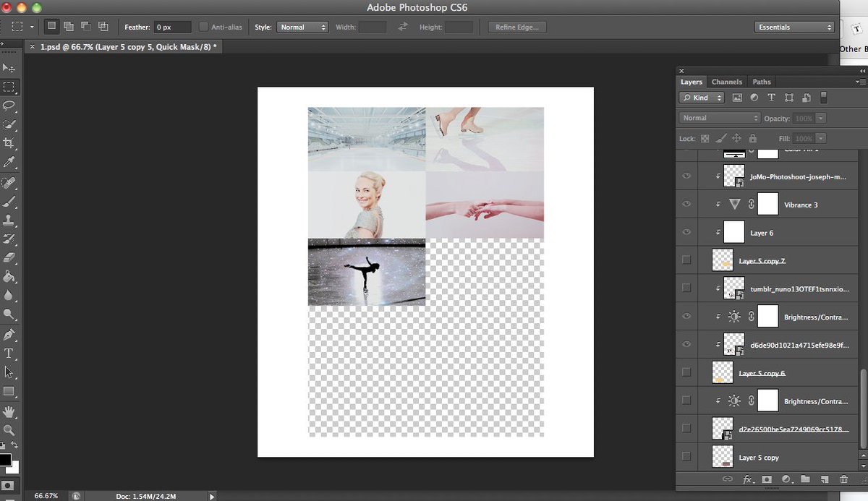The height and width of the screenshot is (501, 868).
Task: Click Lock all padlock icon
Action: pyautogui.click(x=753, y=138)
